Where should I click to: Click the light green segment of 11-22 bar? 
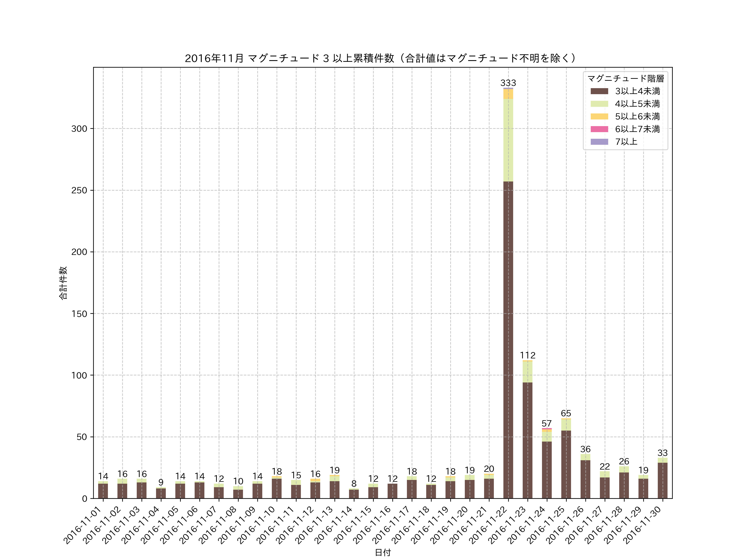click(508, 140)
